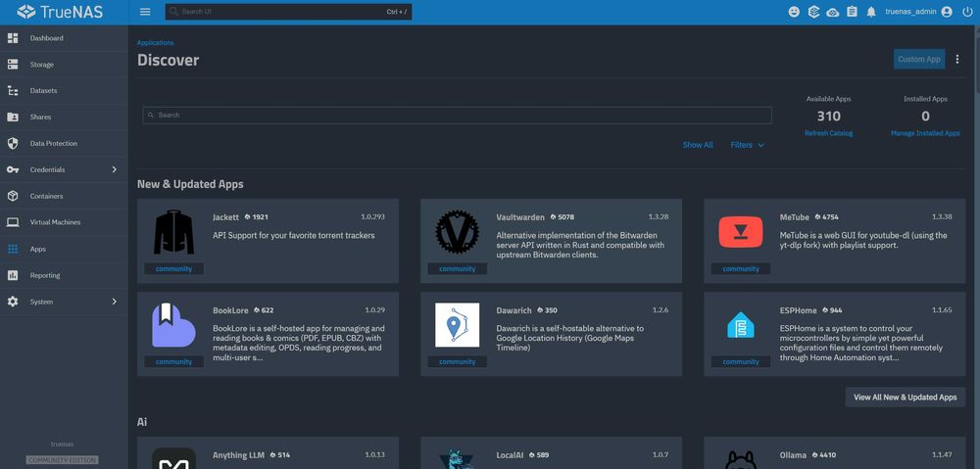Click the Refresh Catalog link
Viewport: 980px width, 469px height.
click(x=828, y=133)
